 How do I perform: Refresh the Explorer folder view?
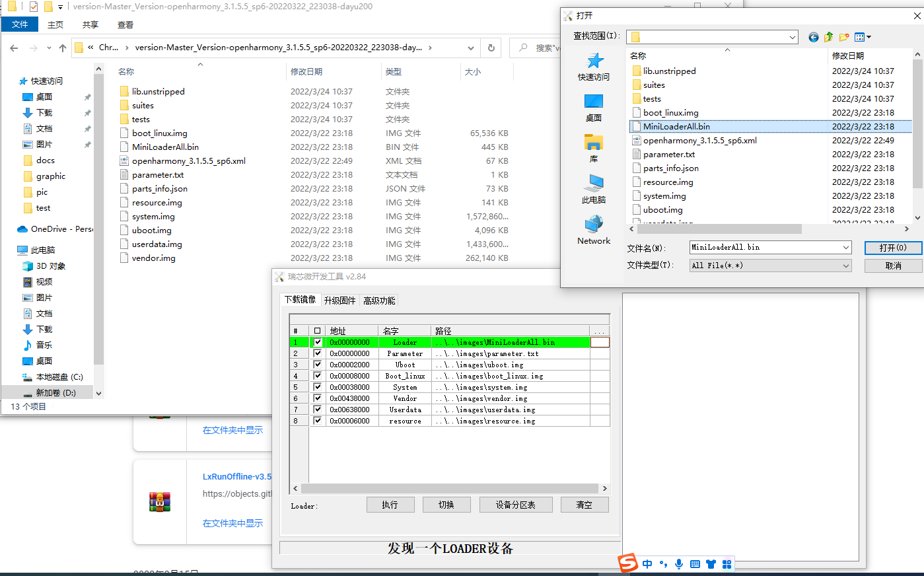tap(491, 48)
